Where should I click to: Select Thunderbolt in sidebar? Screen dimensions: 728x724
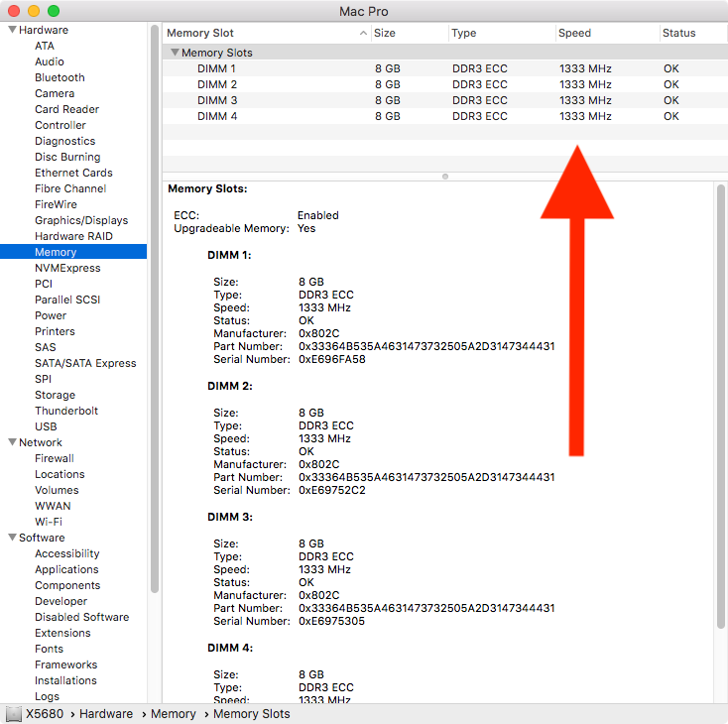point(66,411)
